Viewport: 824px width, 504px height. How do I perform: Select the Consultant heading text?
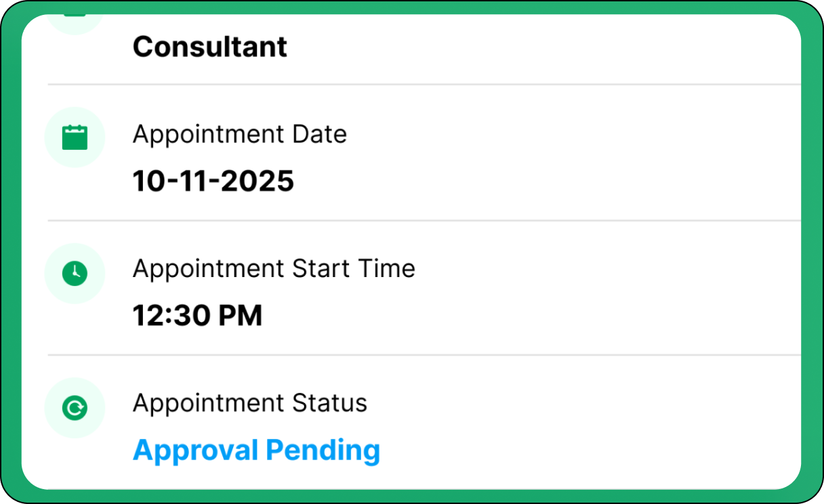click(x=210, y=47)
